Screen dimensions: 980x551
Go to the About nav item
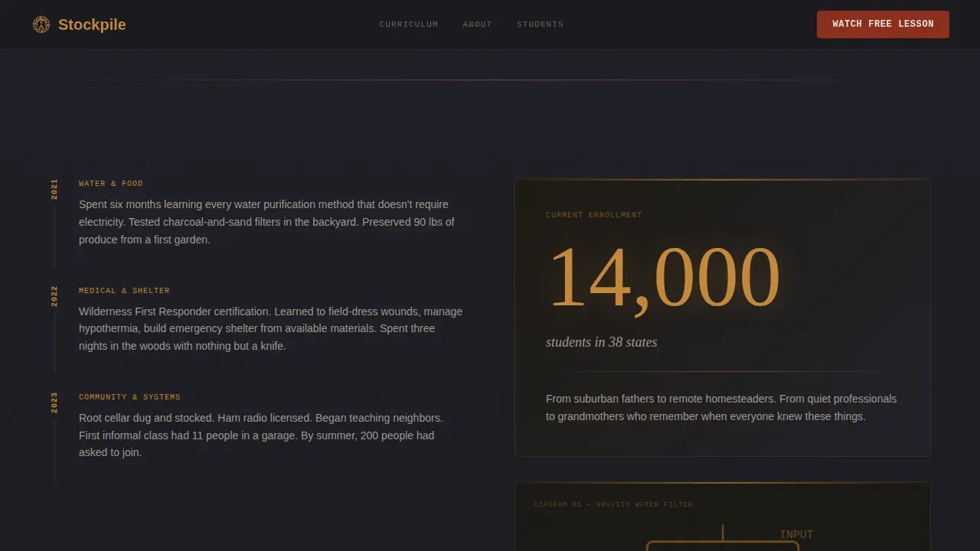tap(477, 24)
